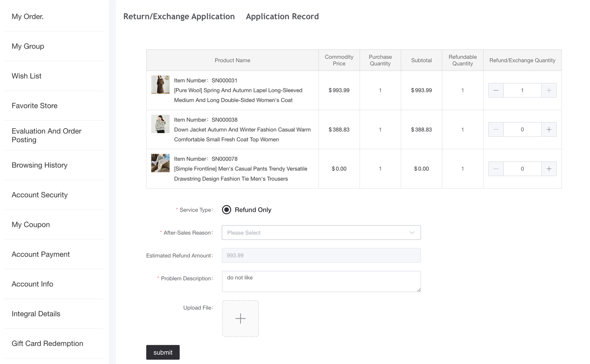Click the Problem Description text area

[321, 281]
